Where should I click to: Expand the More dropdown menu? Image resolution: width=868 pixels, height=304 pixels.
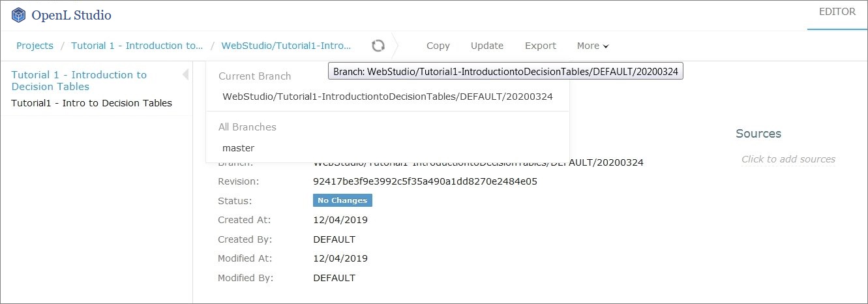pyautogui.click(x=592, y=46)
